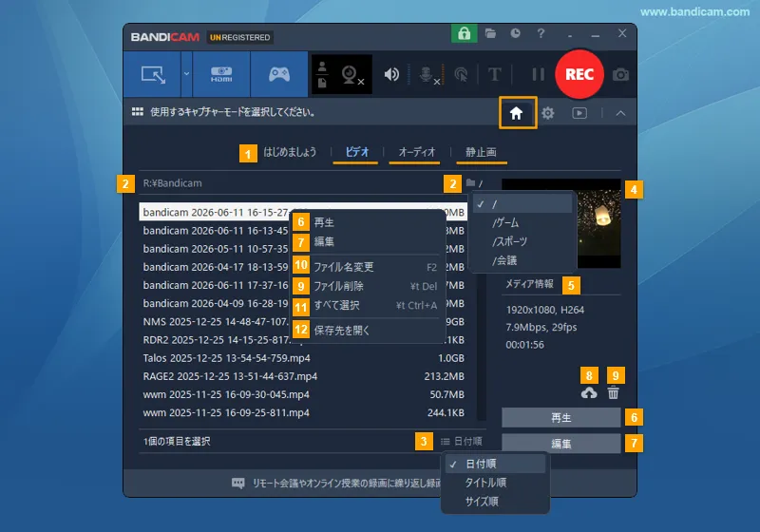The width and height of the screenshot is (760, 532).
Task: Click the 編集 edit button
Action: click(561, 444)
